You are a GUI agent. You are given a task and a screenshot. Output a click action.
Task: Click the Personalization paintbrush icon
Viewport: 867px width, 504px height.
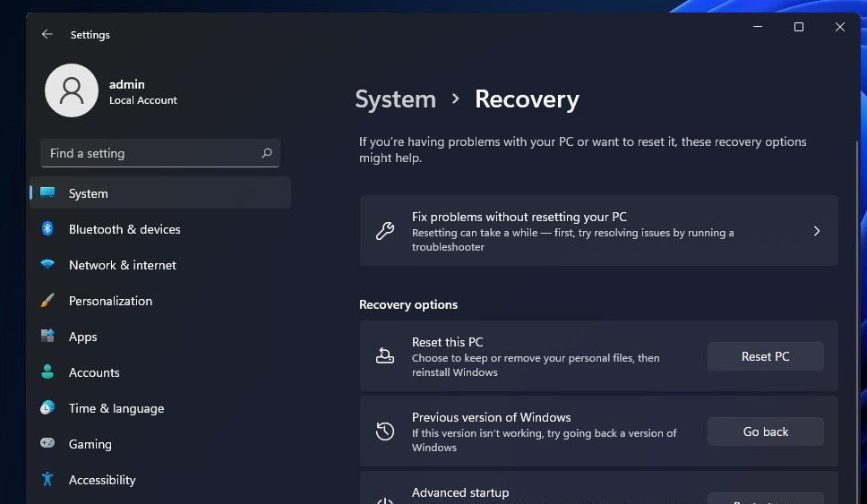[47, 300]
